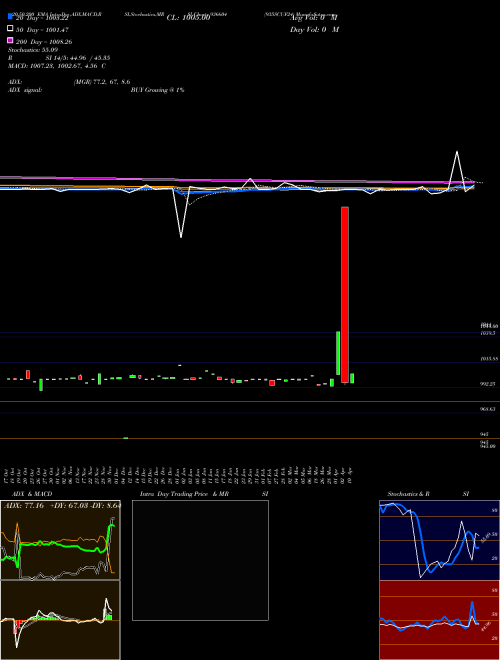Click the white 50 Day legend swatch
500x660 pixels.
(10, 28)
